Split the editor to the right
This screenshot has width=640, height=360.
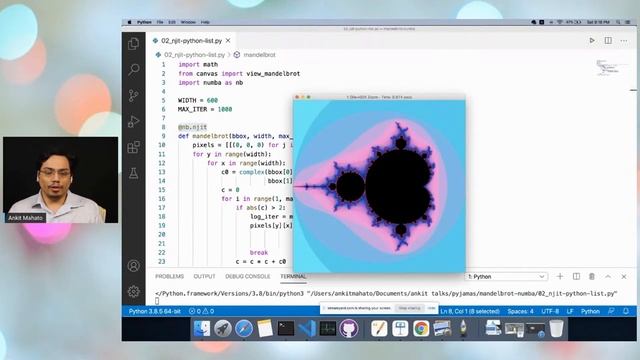tap(608, 40)
